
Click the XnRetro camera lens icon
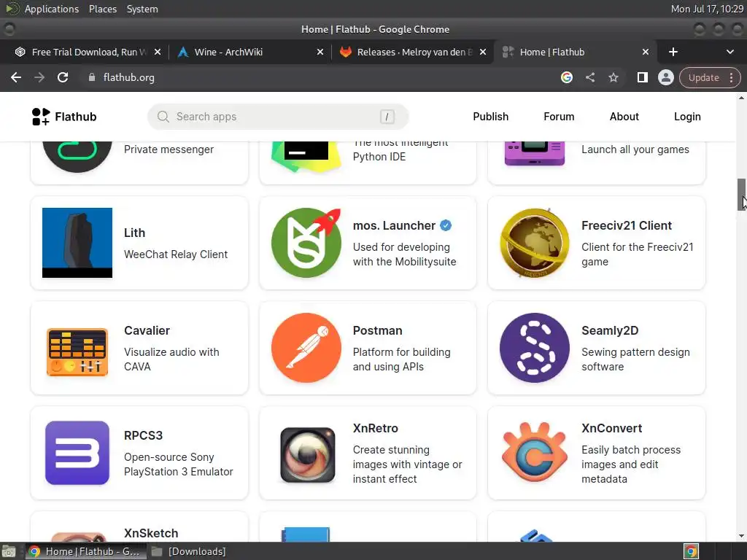307,455
